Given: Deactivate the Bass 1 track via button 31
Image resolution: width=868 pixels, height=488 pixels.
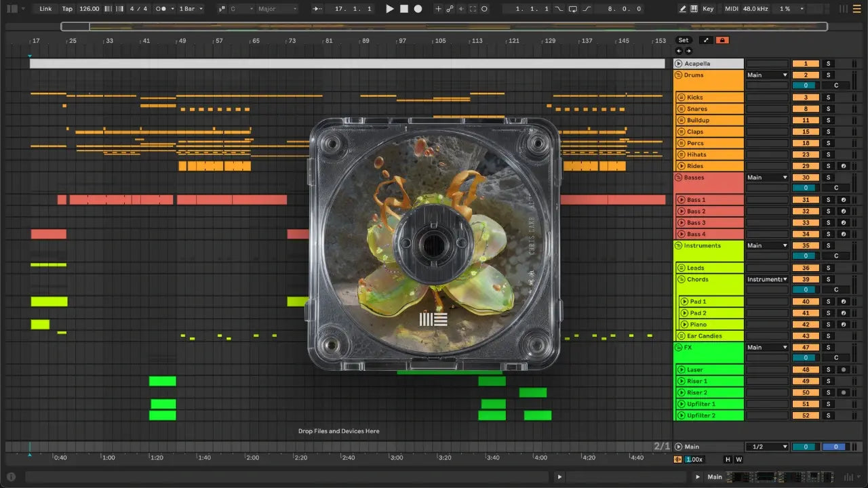Looking at the screenshot, I should pyautogui.click(x=806, y=200).
